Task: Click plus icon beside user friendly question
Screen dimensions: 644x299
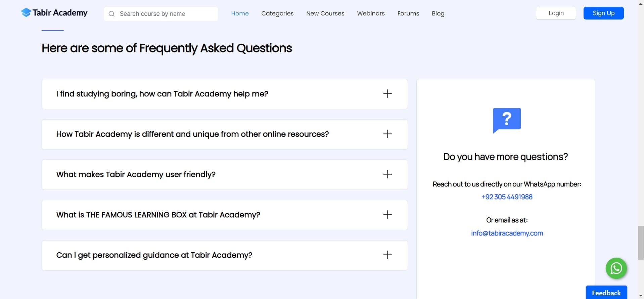Action: coord(387,174)
